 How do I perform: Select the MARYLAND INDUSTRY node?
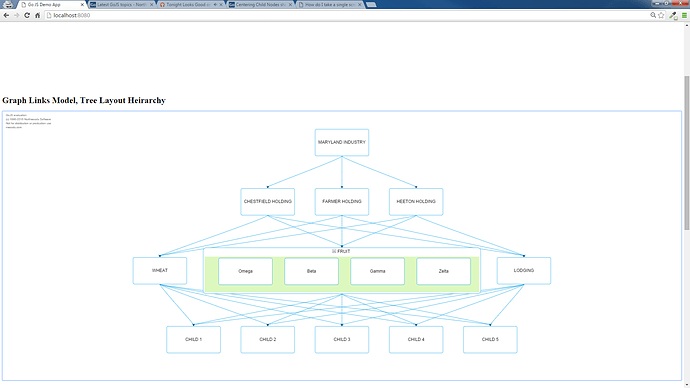point(342,143)
